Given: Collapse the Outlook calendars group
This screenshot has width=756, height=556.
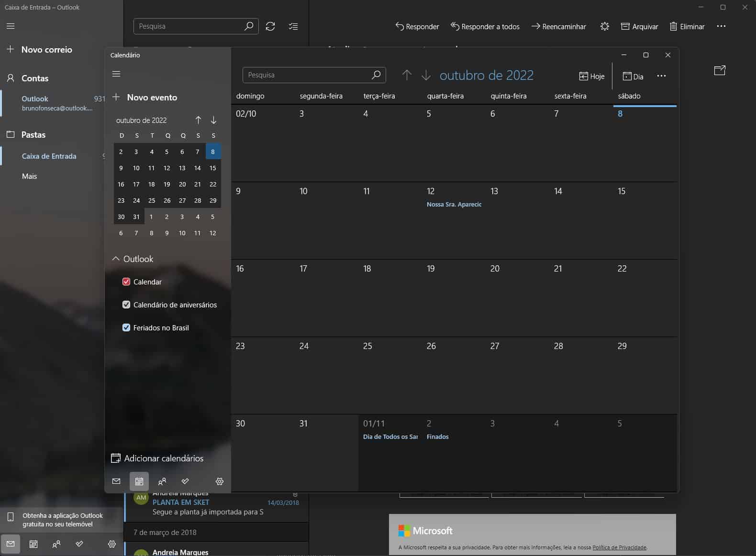Looking at the screenshot, I should [x=116, y=259].
